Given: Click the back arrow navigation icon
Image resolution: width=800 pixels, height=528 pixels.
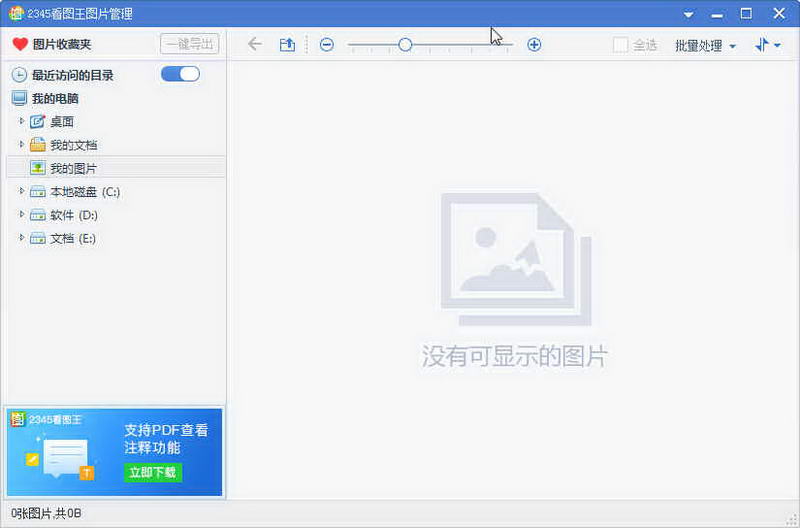Looking at the screenshot, I should tap(254, 44).
